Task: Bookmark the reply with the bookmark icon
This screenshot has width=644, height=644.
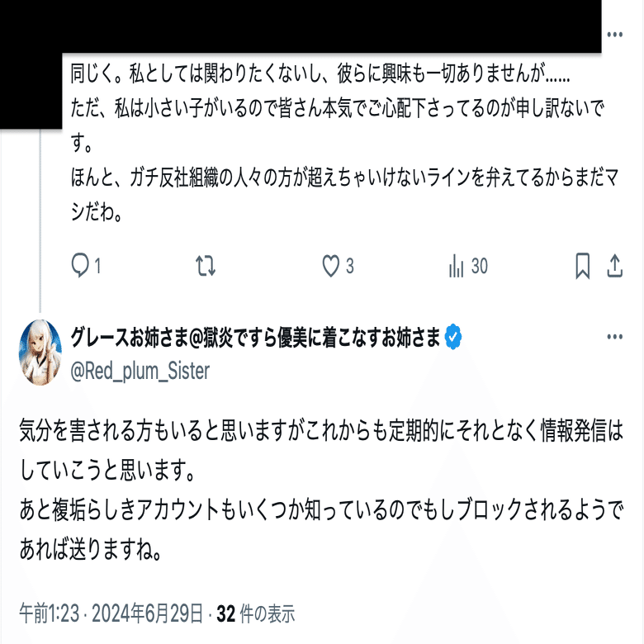Action: coord(582,266)
